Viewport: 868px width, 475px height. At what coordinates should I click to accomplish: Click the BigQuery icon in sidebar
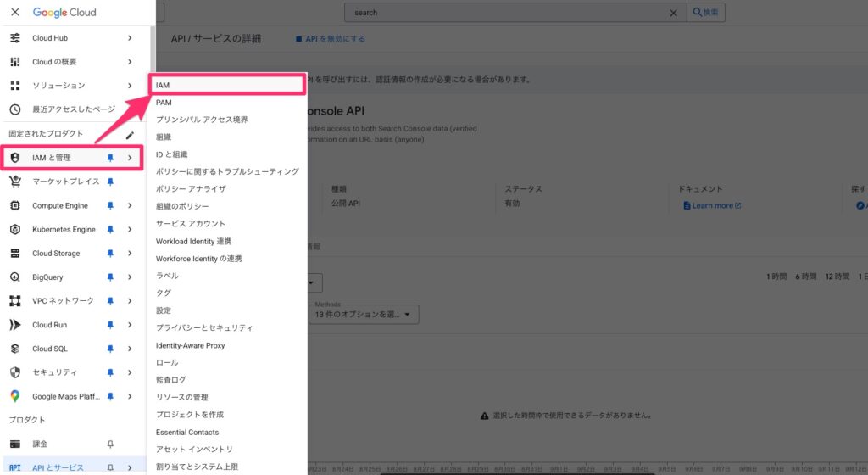14,277
